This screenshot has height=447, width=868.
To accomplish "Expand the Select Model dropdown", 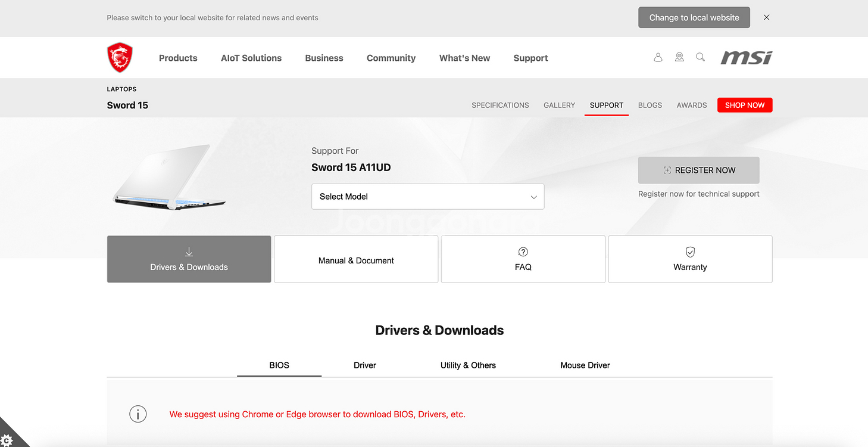I will pos(428,197).
